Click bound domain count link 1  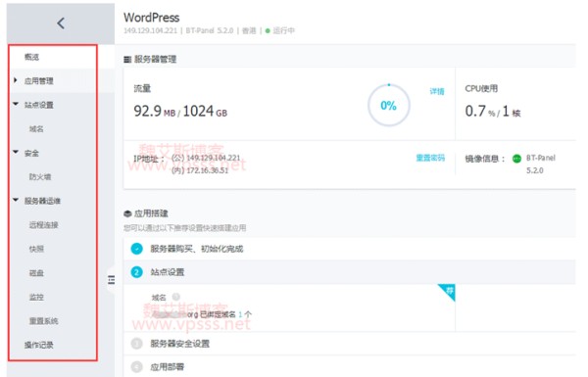pyautogui.click(x=240, y=314)
